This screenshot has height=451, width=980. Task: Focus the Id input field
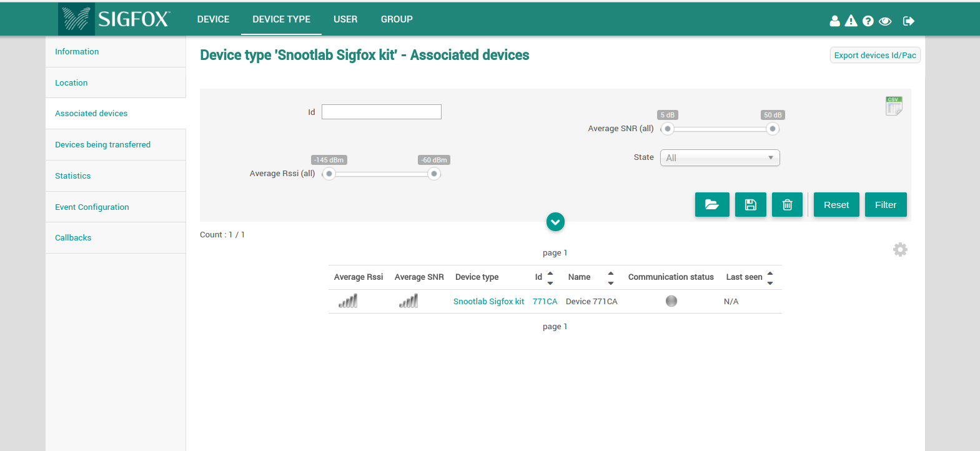(x=382, y=112)
